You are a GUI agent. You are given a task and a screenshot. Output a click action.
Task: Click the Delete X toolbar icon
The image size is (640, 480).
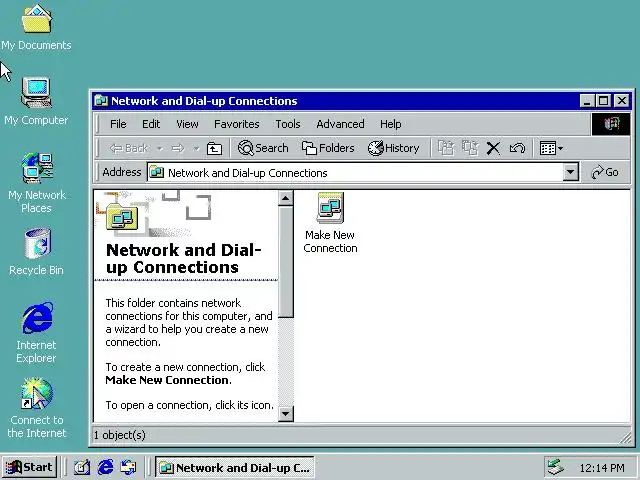493,148
